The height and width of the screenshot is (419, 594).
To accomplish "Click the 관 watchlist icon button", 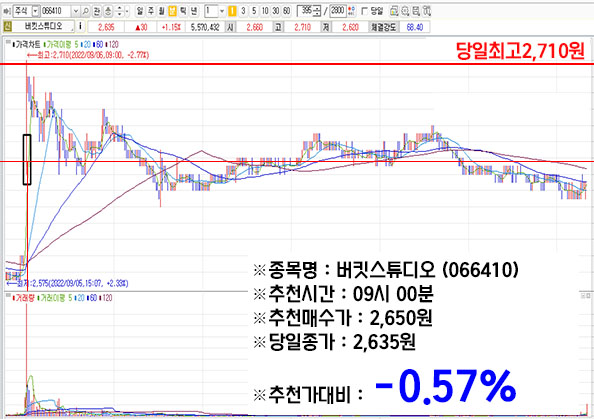I will 97,11.
